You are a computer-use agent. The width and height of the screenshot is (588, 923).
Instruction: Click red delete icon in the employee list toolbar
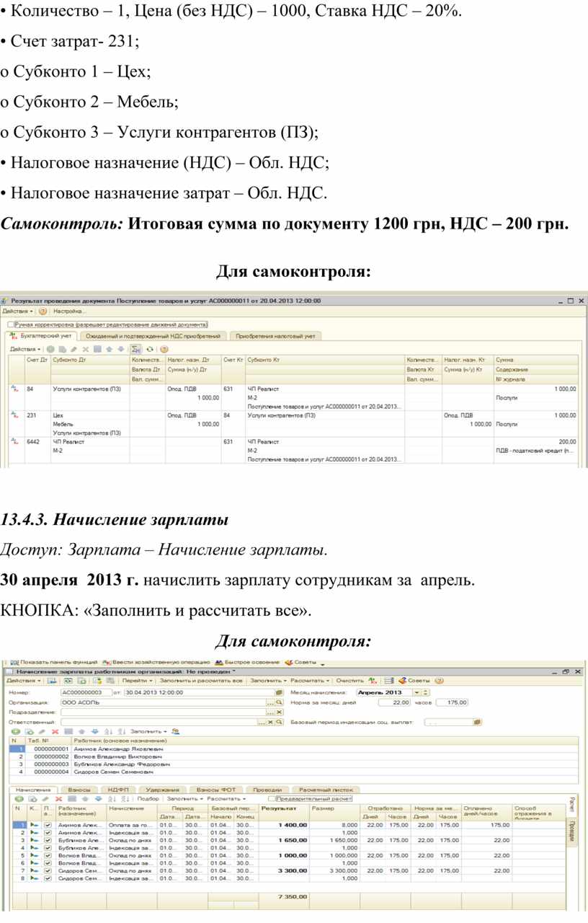click(55, 732)
